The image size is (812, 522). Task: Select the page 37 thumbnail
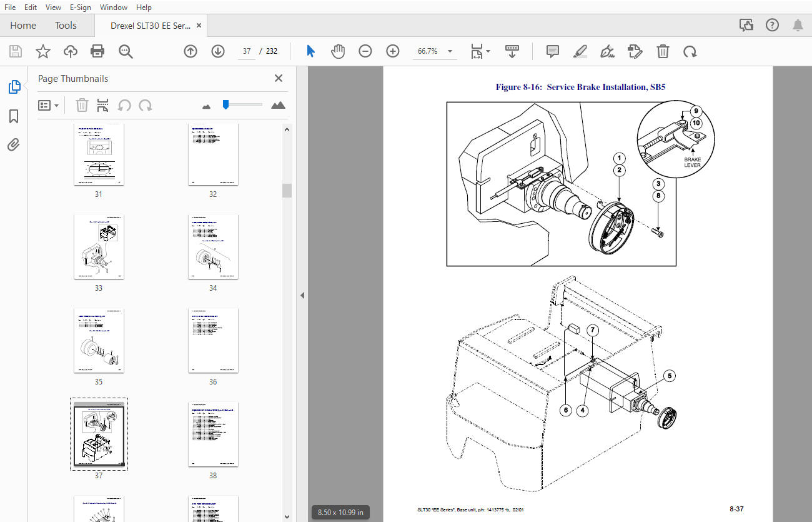click(x=99, y=434)
